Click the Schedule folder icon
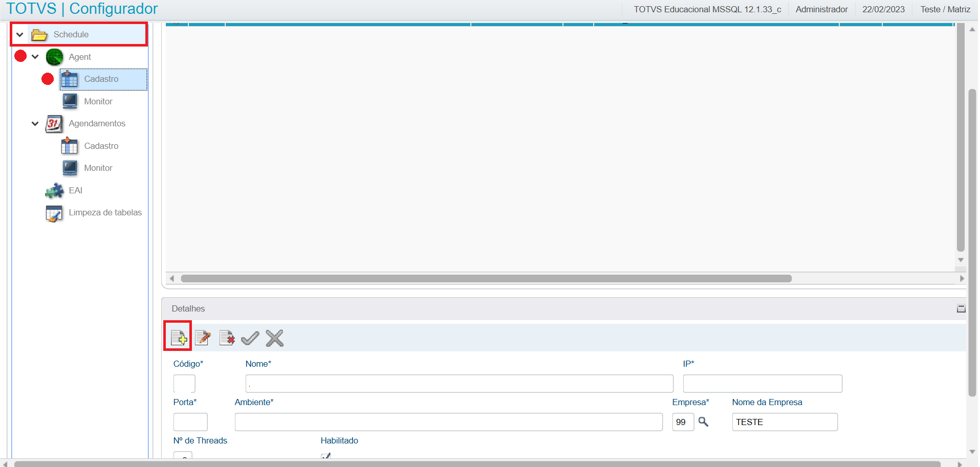The image size is (980, 467). [x=39, y=35]
